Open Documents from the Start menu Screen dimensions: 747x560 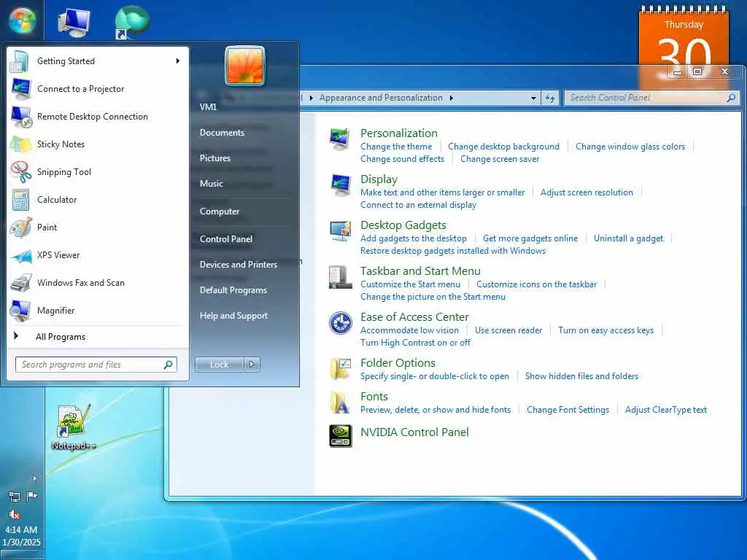tap(222, 133)
